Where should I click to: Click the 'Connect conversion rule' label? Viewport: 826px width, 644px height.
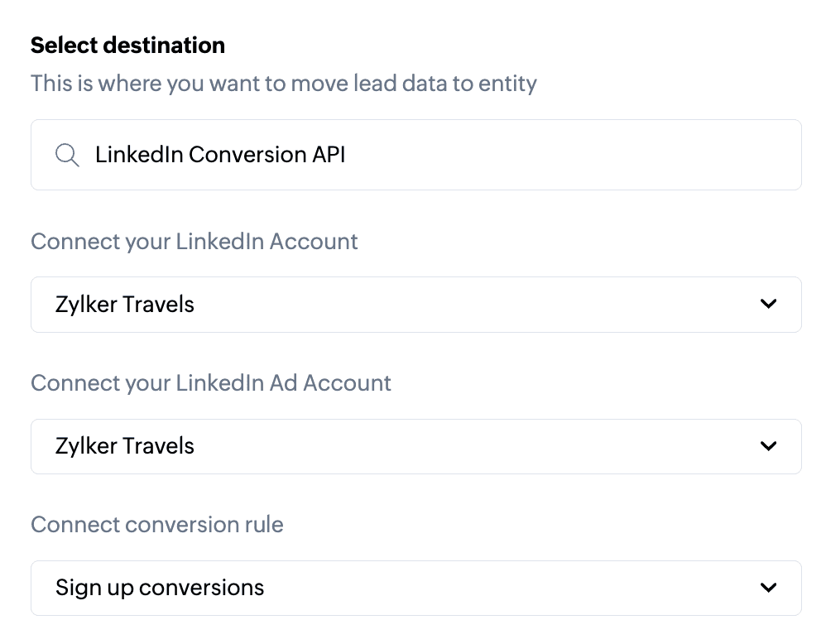pos(157,525)
